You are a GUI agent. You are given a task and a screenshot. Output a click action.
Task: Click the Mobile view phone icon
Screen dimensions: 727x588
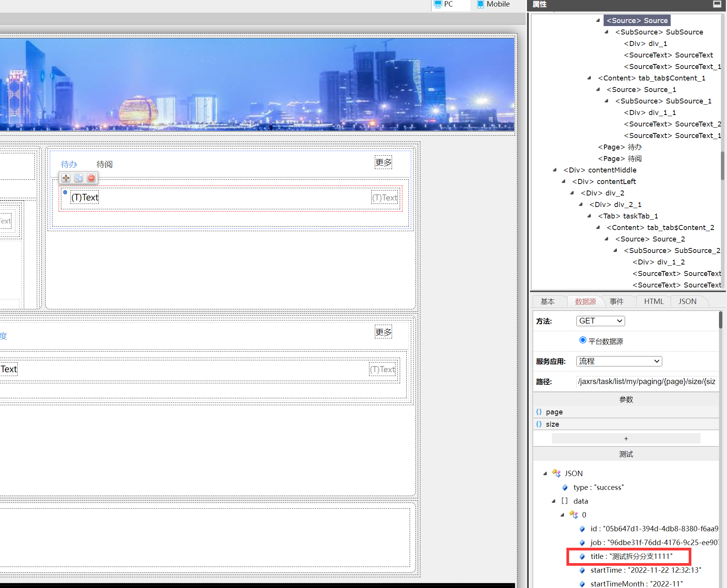pos(480,4)
